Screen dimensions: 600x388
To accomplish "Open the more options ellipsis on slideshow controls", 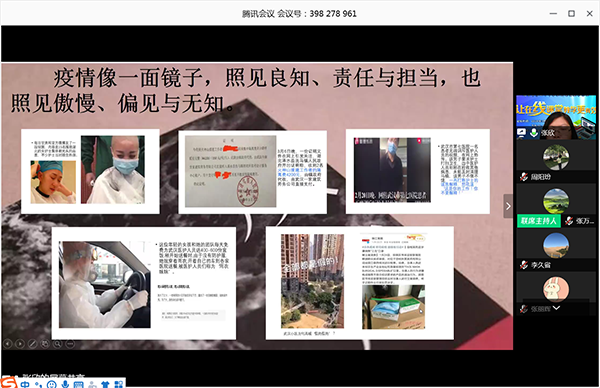I will click(70, 344).
